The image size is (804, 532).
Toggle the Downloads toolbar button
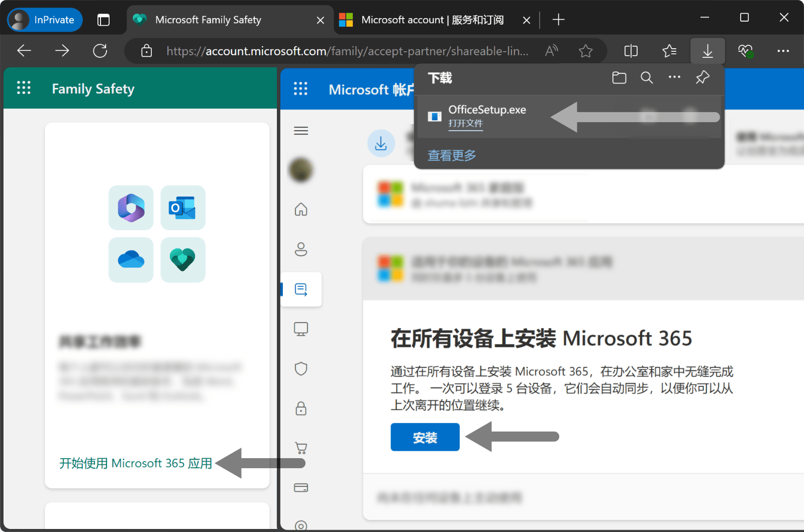coord(708,51)
